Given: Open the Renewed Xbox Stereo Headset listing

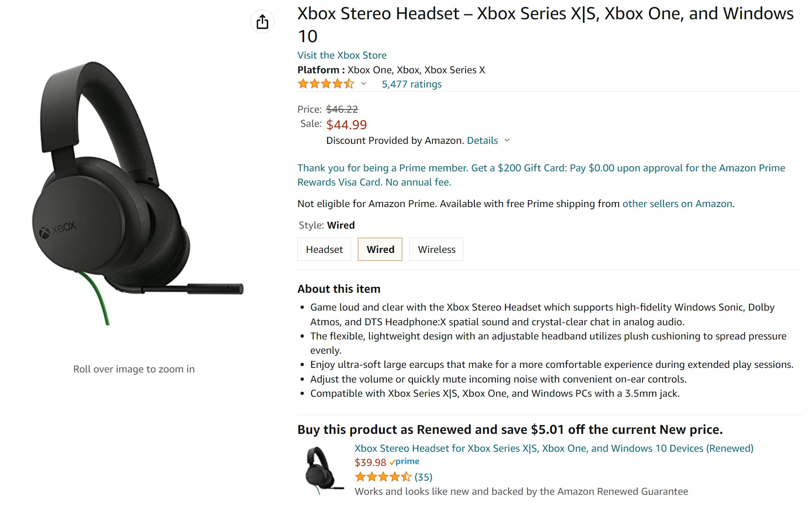Looking at the screenshot, I should [x=554, y=448].
